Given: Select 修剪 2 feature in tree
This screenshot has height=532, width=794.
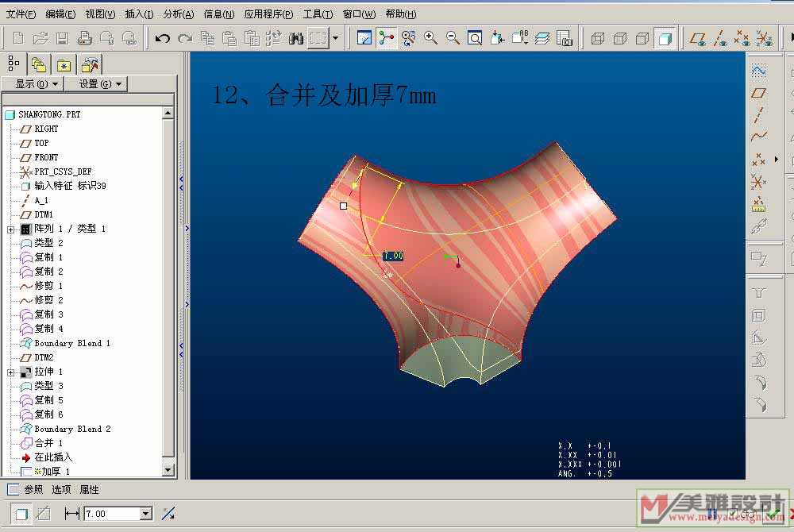Looking at the screenshot, I should tap(48, 300).
